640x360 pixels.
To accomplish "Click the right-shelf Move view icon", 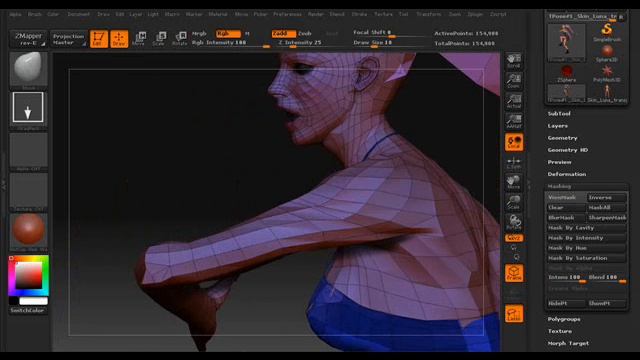I will (513, 182).
